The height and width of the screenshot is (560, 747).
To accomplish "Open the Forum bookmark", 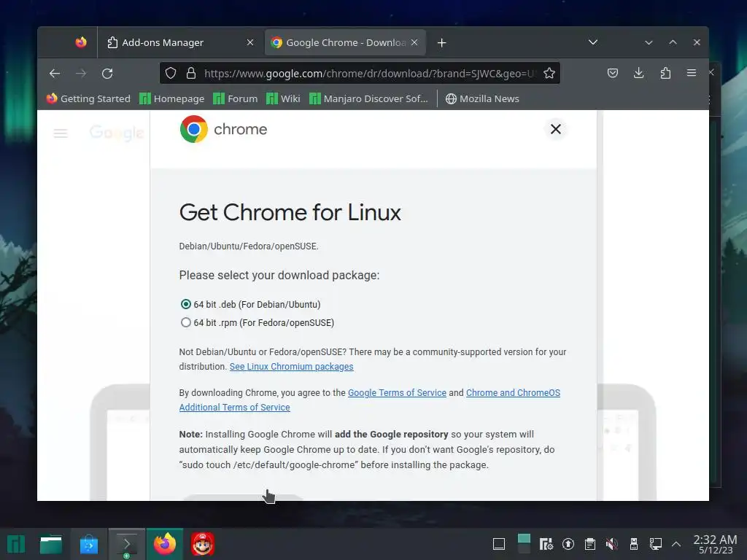I will [x=236, y=98].
